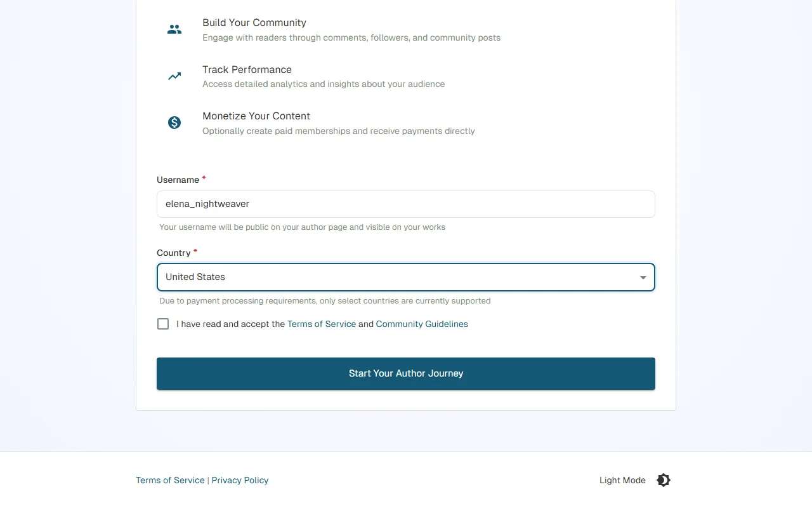Expand the country list showing United States
Screen dimensions: 812x508
click(x=406, y=277)
